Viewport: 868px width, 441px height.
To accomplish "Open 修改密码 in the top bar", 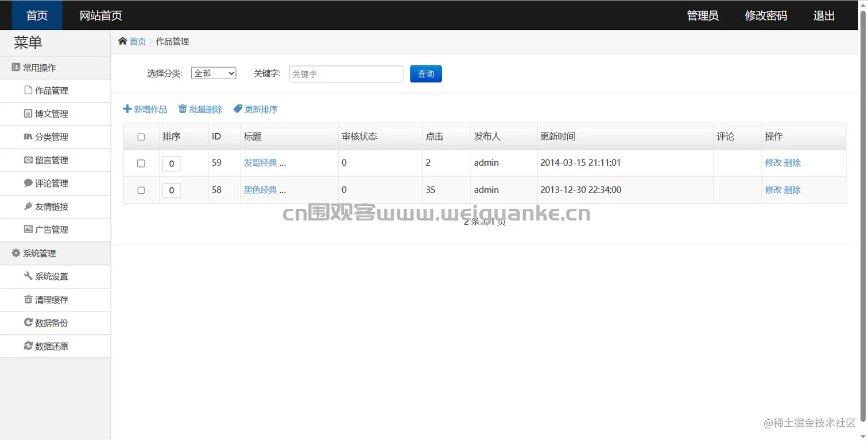I will tap(766, 15).
